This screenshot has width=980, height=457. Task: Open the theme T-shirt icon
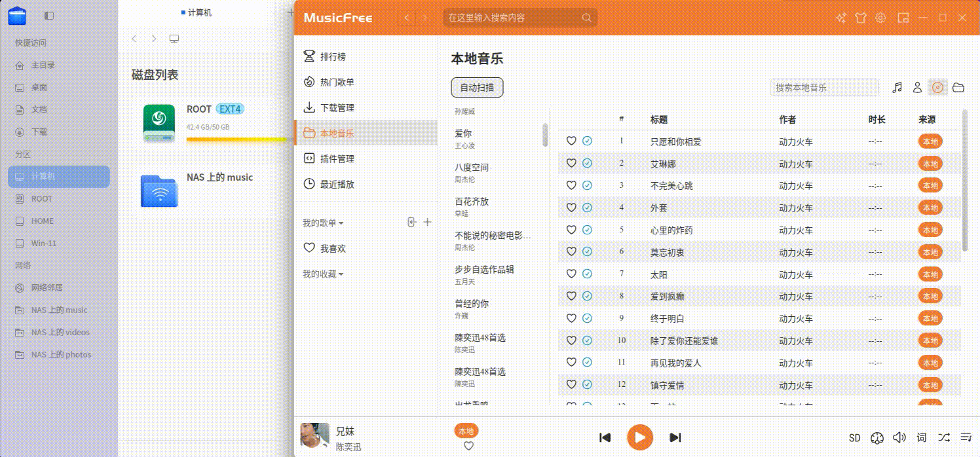(861, 18)
